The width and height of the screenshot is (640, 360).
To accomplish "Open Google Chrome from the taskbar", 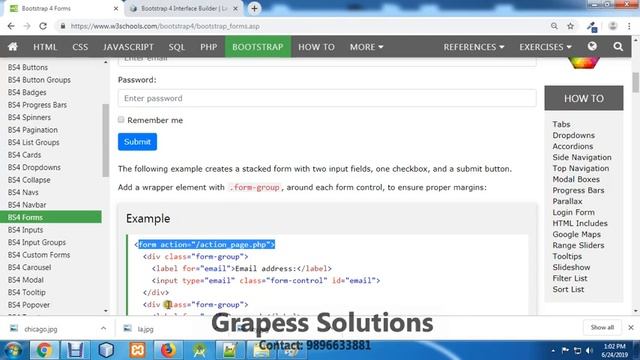I will tap(44, 350).
